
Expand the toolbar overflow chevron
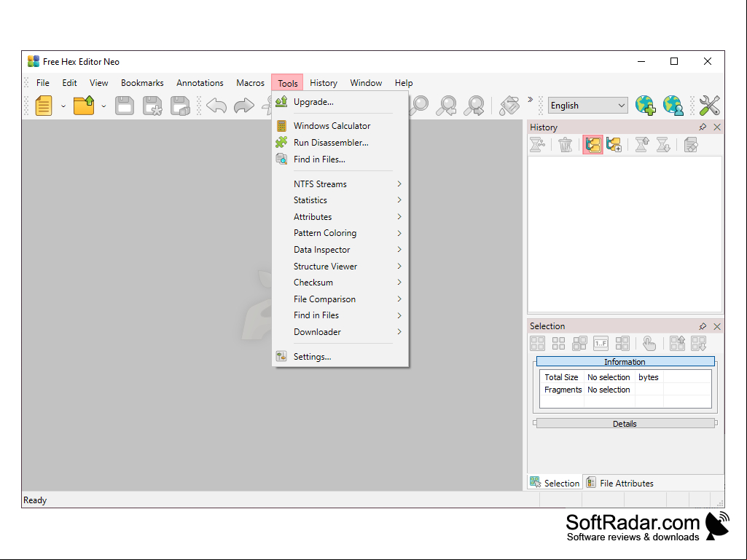[x=531, y=100]
